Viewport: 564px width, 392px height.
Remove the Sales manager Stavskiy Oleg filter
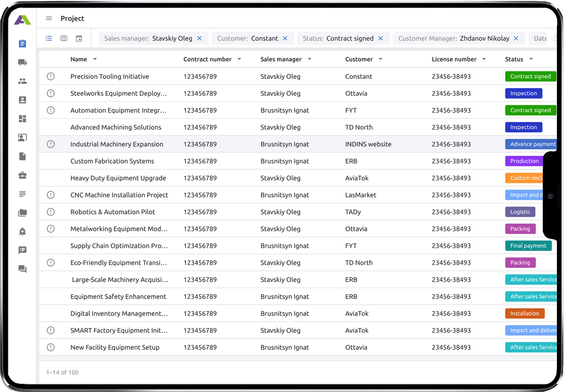point(199,39)
